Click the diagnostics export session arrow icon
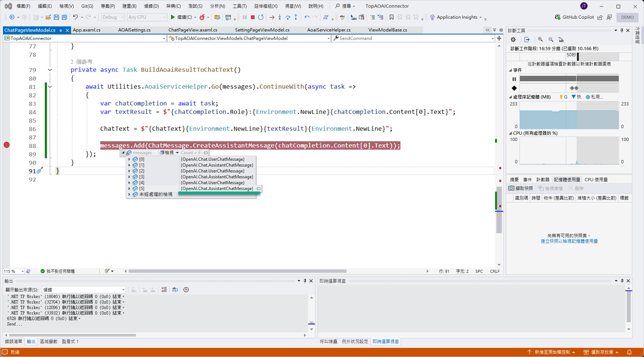Screen dimensions: 644x357 [527, 40]
